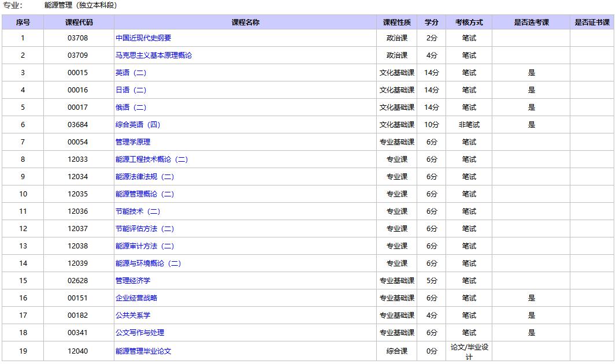Open the 能源法律法规（二）course link
The width and height of the screenshot is (616, 364).
click(x=146, y=176)
